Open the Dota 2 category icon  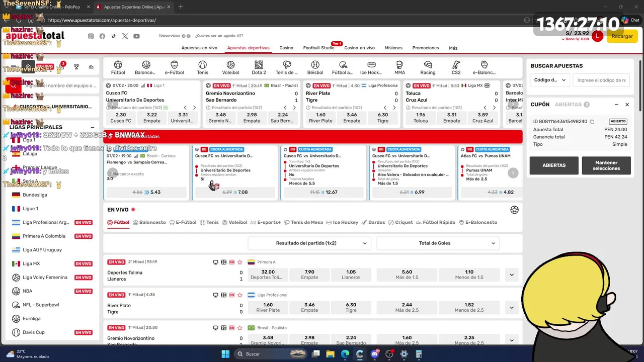click(259, 68)
